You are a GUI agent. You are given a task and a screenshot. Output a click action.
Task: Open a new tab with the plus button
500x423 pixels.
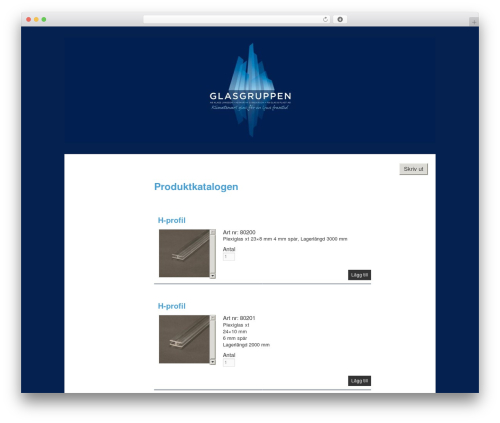tap(474, 22)
